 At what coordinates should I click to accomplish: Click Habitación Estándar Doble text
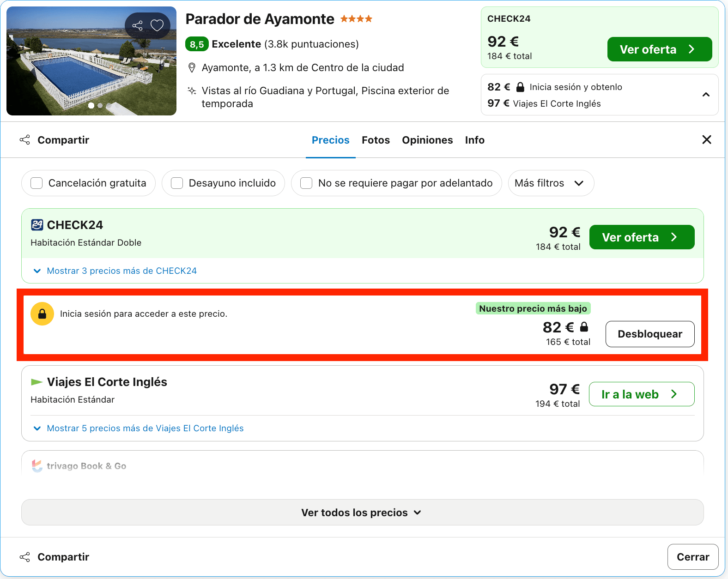click(86, 242)
